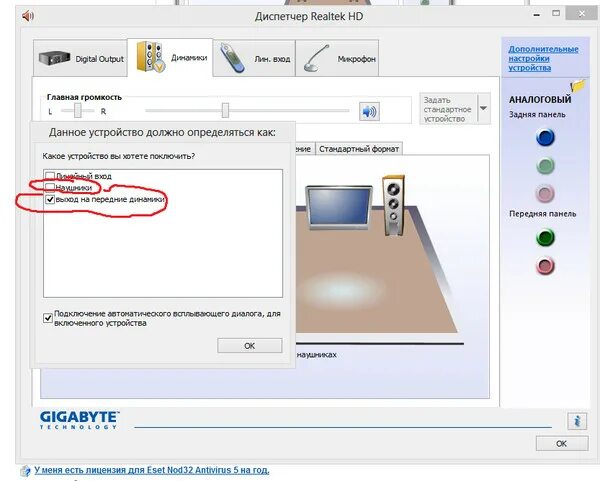Click the main volume slider handle

[225, 110]
